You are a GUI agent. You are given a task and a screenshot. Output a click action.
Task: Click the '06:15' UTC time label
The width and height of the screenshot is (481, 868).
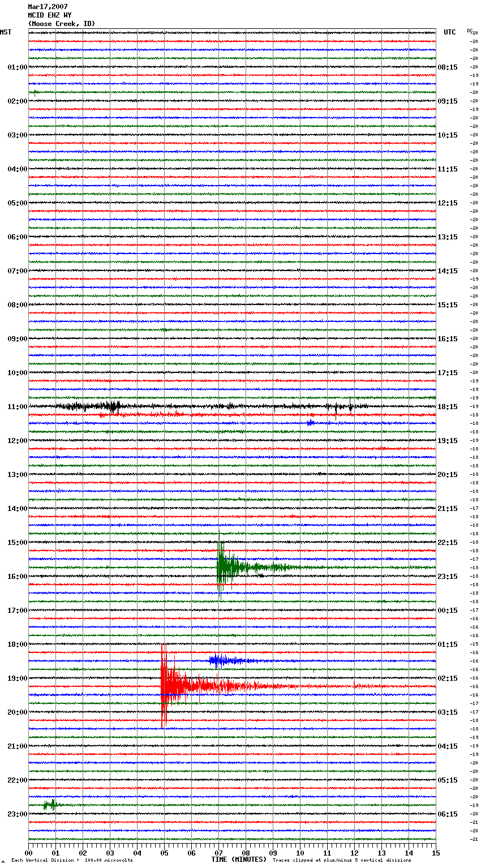pos(448,814)
